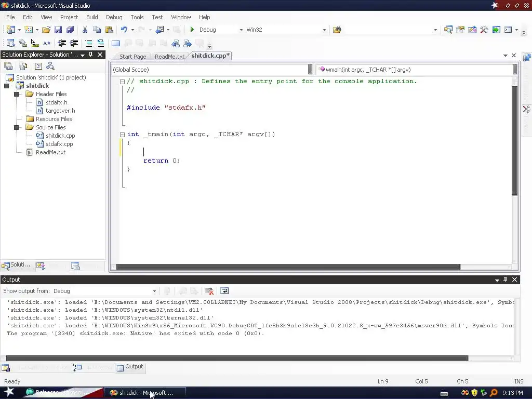The width and height of the screenshot is (532, 399).
Task: Click the Save All icon
Action: pyautogui.click(x=70, y=30)
